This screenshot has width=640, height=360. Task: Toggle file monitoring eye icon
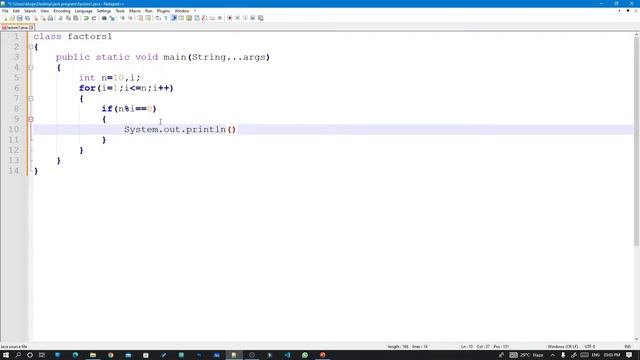click(220, 18)
